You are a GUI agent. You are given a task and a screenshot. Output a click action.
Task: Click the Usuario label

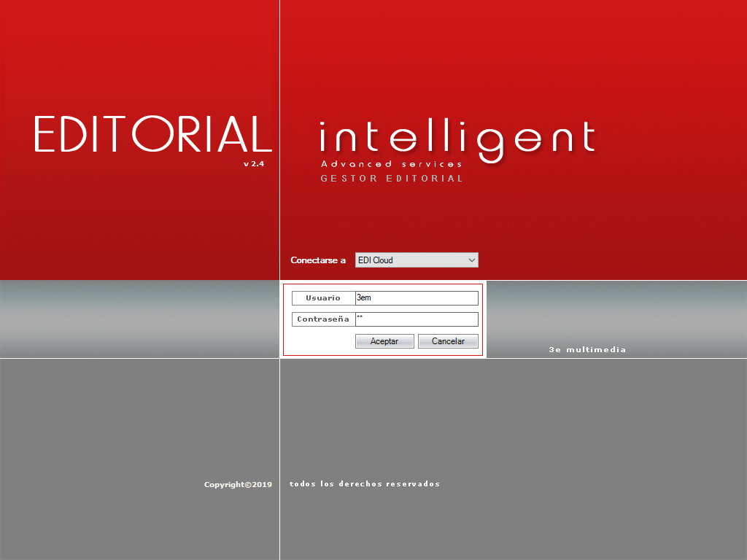(x=323, y=298)
